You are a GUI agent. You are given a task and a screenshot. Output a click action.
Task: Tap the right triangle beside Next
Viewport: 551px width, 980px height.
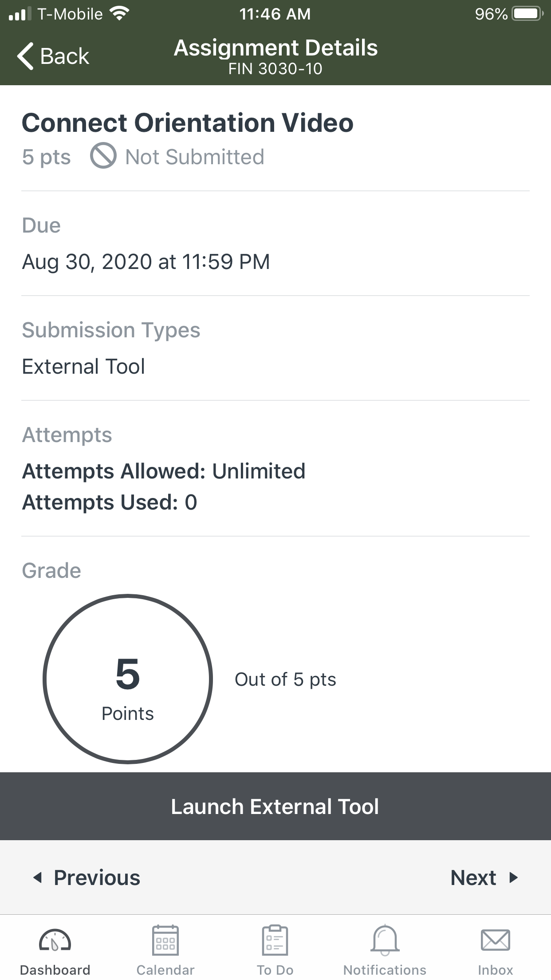pos(513,877)
